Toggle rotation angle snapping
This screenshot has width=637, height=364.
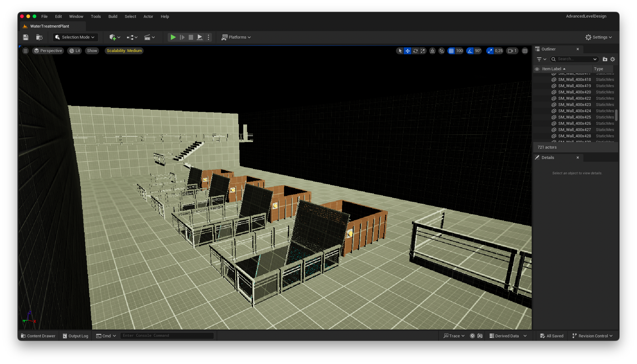[470, 51]
